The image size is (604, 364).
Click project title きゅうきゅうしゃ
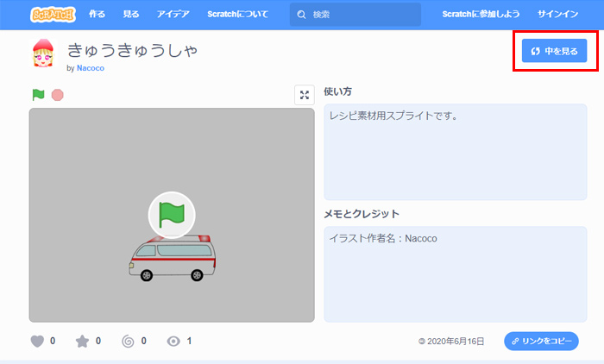[133, 50]
